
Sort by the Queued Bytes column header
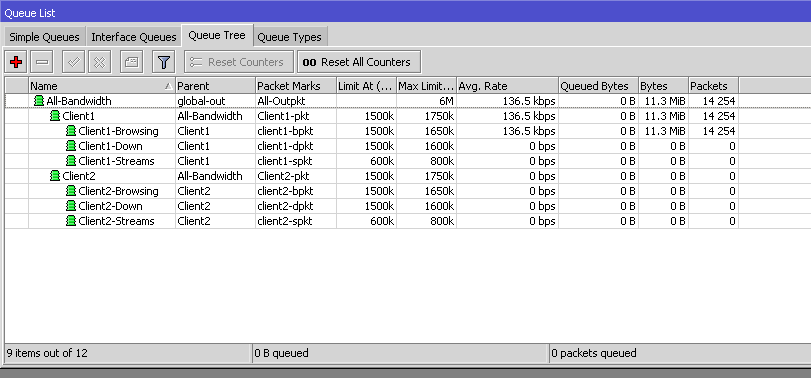(598, 86)
